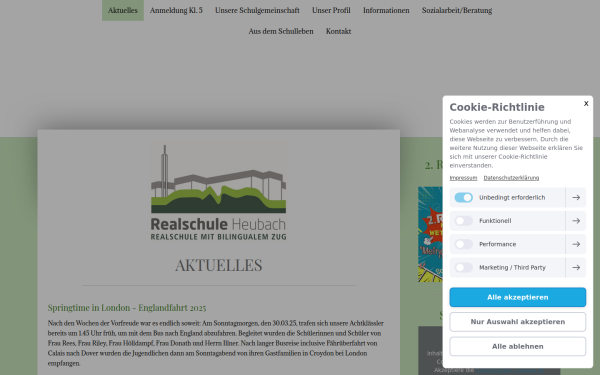This screenshot has height=375, width=600.
Task: Click the comic-style poster thumbnail
Action: coord(430,234)
